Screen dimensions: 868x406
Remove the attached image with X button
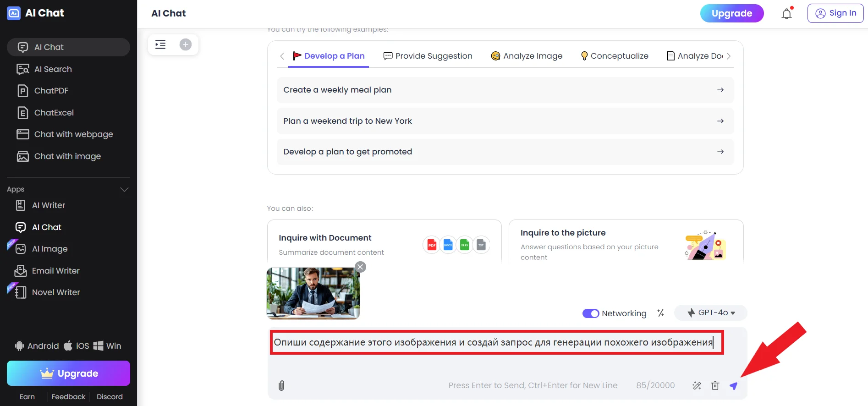click(x=361, y=267)
